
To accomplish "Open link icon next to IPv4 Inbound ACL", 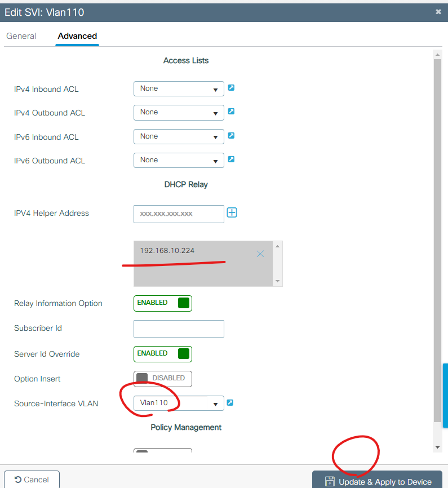I will pos(231,88).
